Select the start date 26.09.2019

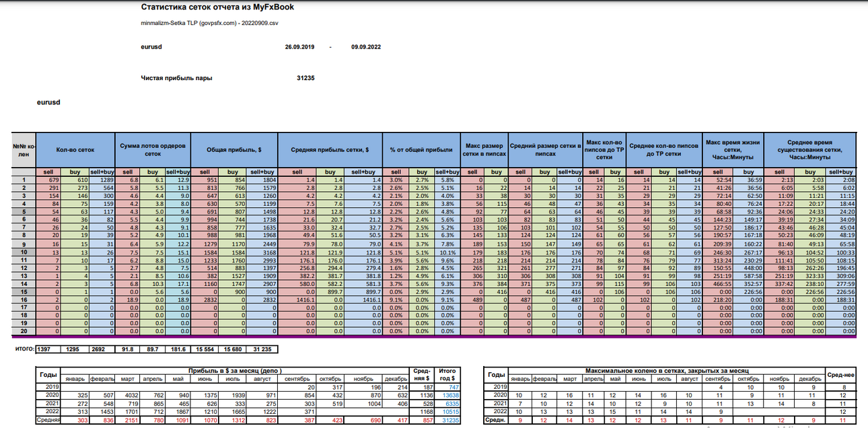click(x=300, y=47)
